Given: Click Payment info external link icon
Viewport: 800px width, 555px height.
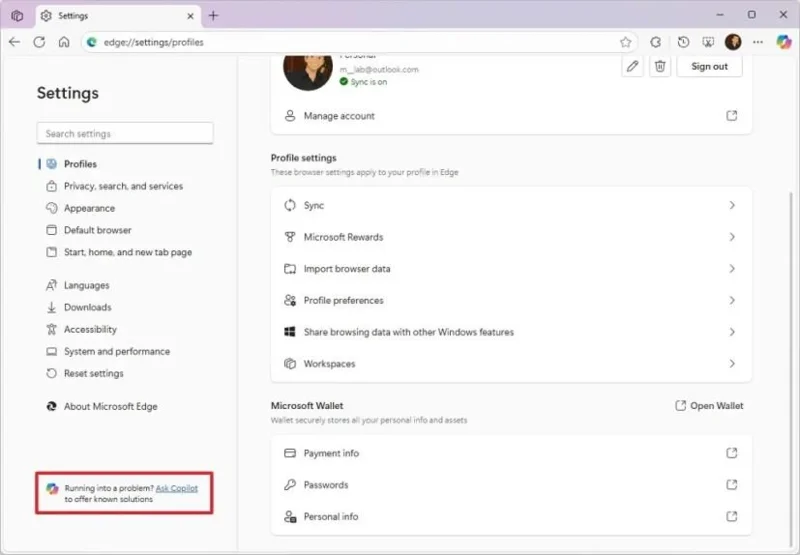Looking at the screenshot, I should pos(732,453).
